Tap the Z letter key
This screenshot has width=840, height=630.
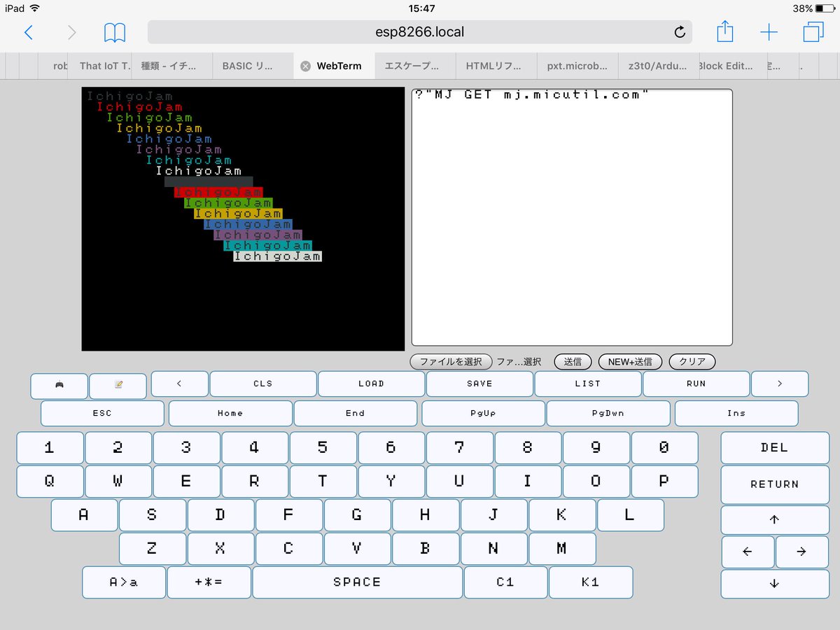[x=152, y=549]
